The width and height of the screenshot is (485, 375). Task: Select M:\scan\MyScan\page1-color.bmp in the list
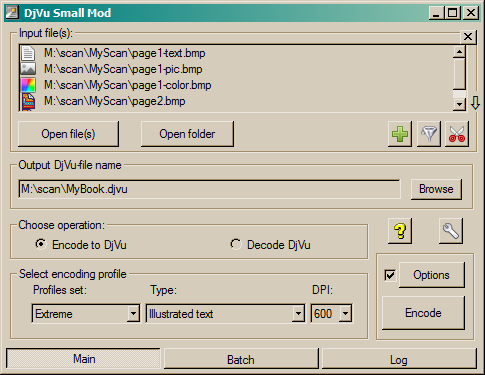tap(128, 85)
